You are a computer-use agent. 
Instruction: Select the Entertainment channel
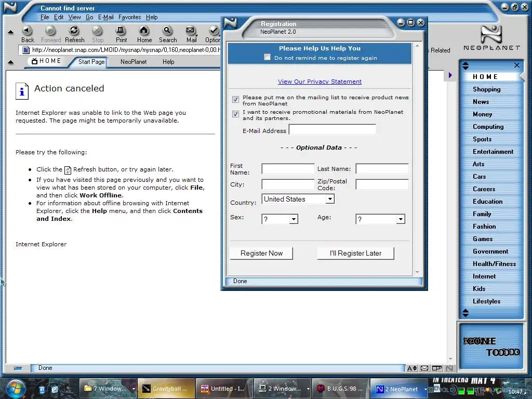click(493, 152)
